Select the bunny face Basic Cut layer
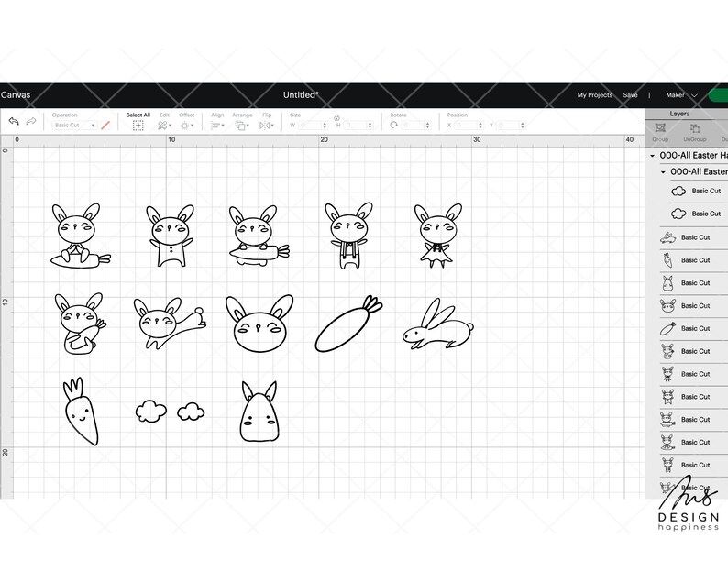The height and width of the screenshot is (582, 728). click(694, 305)
